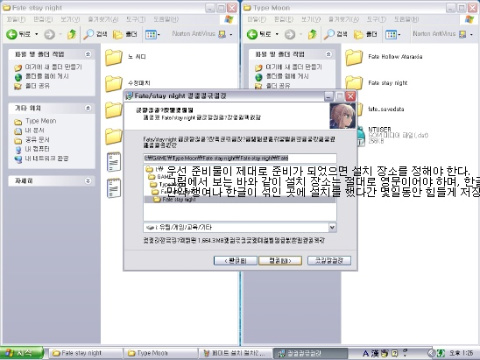This screenshot has height=360, width=480.
Task: Switch to installer taskbar button
Action: (x=310, y=353)
